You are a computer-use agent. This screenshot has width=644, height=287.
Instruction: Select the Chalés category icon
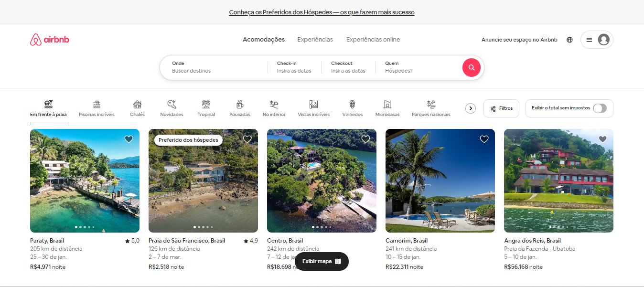[137, 105]
